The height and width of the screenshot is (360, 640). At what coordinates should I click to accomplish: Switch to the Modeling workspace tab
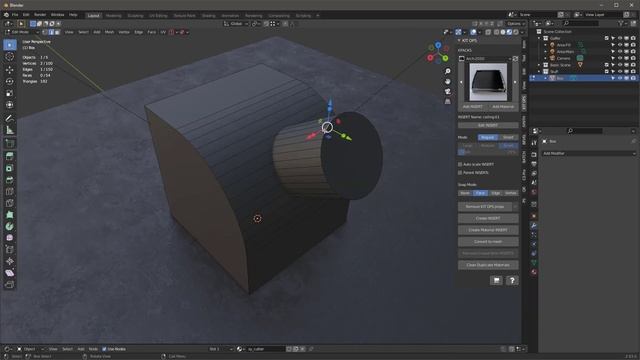(x=113, y=16)
